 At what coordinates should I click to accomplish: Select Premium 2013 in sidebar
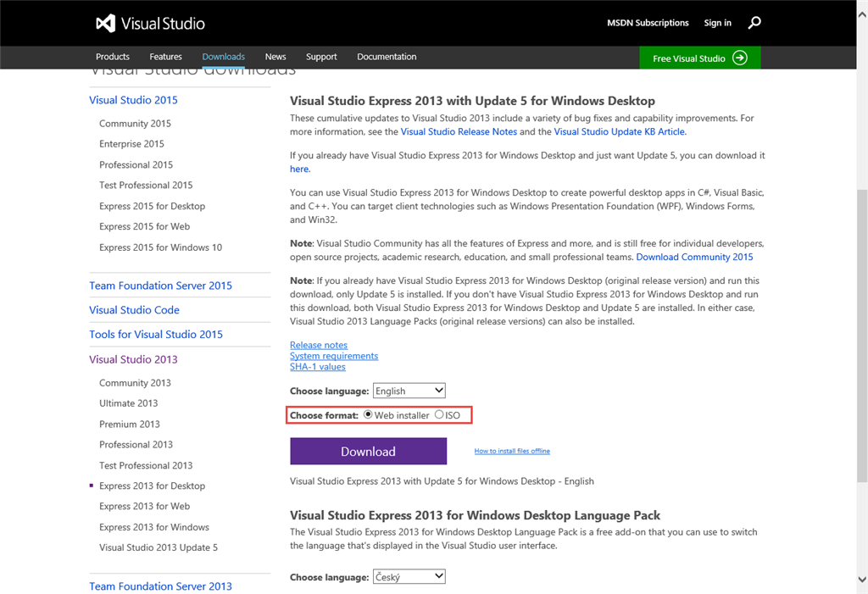point(130,424)
